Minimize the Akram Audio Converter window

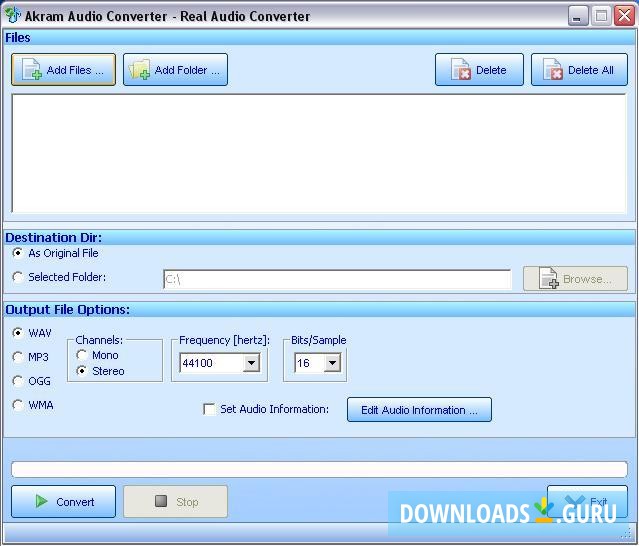[577, 16]
